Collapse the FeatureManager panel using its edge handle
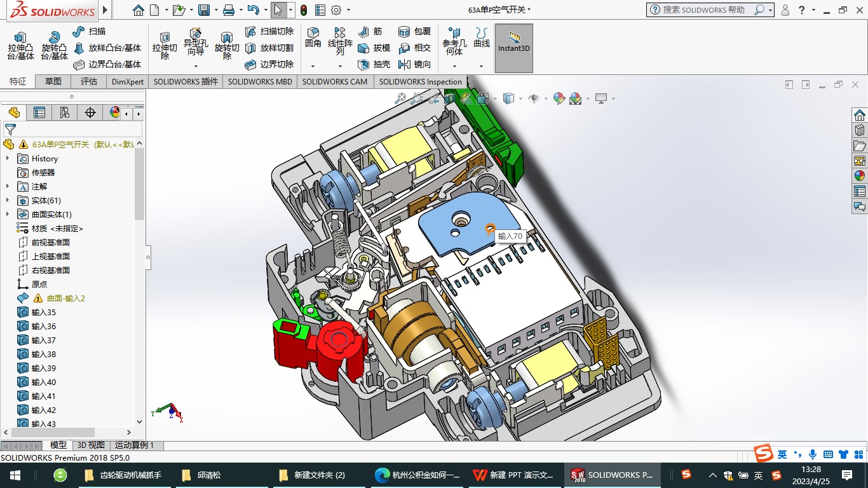The height and width of the screenshot is (488, 868). (x=148, y=257)
